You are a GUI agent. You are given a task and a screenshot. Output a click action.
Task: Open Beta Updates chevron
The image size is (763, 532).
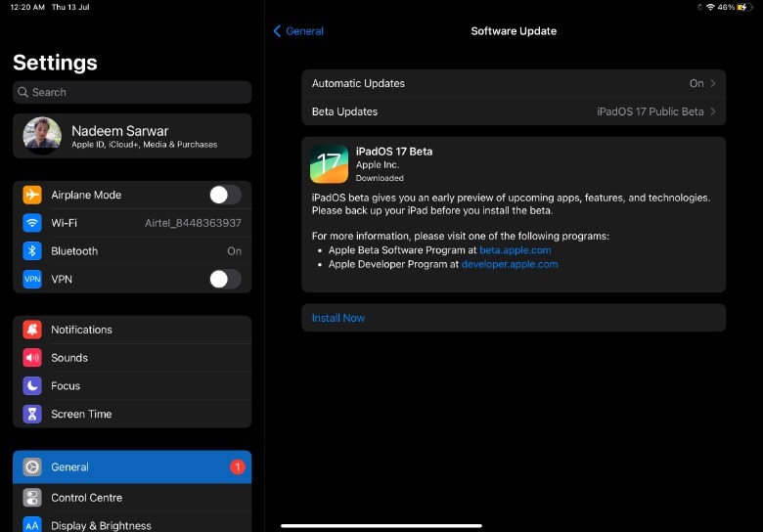pos(713,111)
